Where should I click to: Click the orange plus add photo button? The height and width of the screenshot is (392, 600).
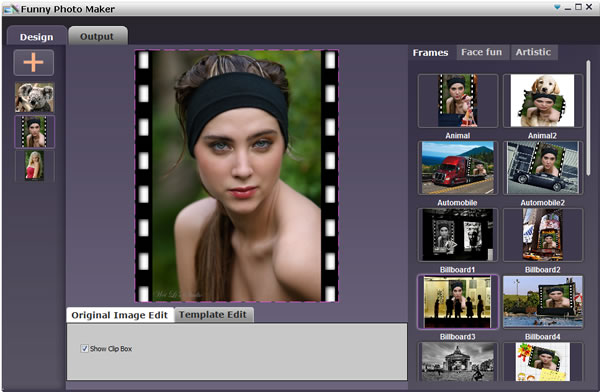point(34,62)
